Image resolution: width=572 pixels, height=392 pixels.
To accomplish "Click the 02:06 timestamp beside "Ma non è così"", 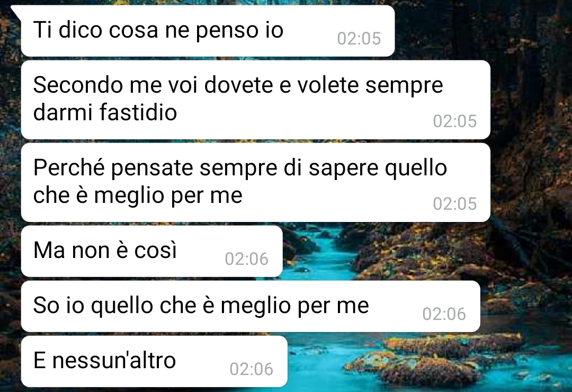I will tap(247, 259).
